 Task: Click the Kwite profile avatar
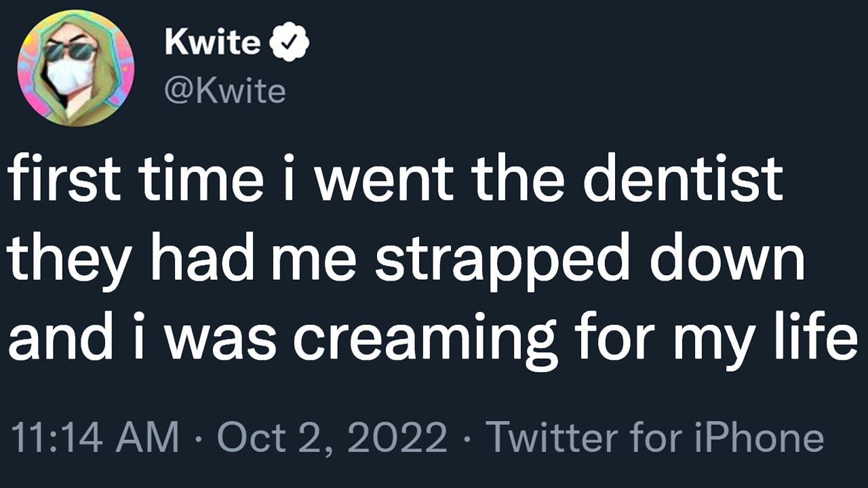[76, 68]
